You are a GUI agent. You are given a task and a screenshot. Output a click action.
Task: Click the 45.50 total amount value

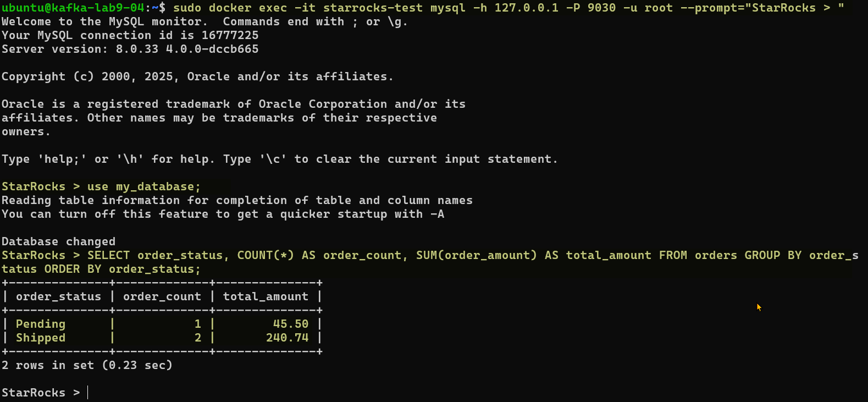pyautogui.click(x=291, y=324)
